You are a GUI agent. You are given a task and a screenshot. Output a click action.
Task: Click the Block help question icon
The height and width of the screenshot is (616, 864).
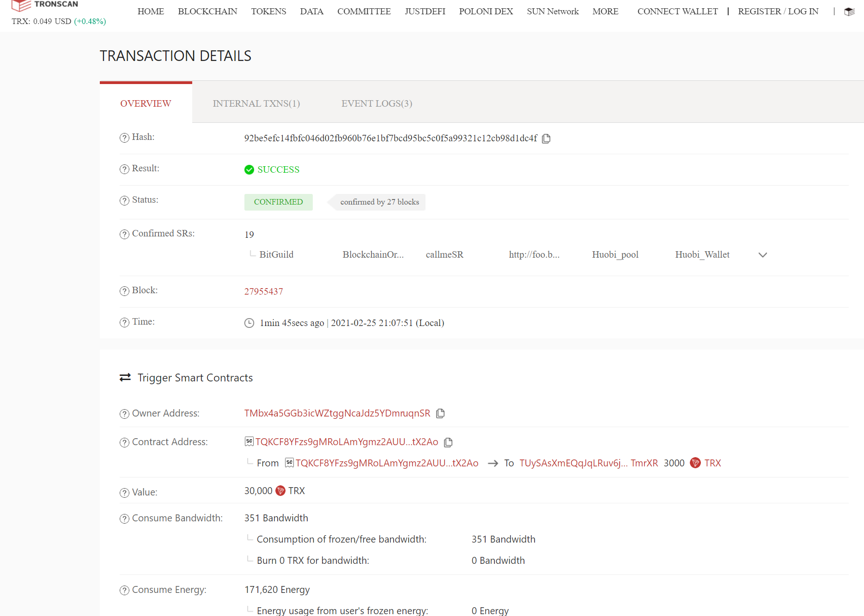click(x=124, y=291)
